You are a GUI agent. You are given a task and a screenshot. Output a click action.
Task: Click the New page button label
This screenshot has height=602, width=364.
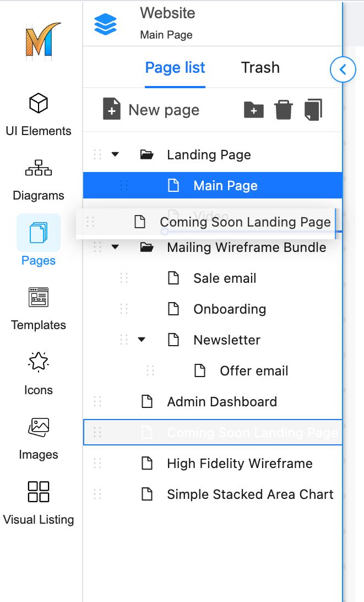[164, 110]
